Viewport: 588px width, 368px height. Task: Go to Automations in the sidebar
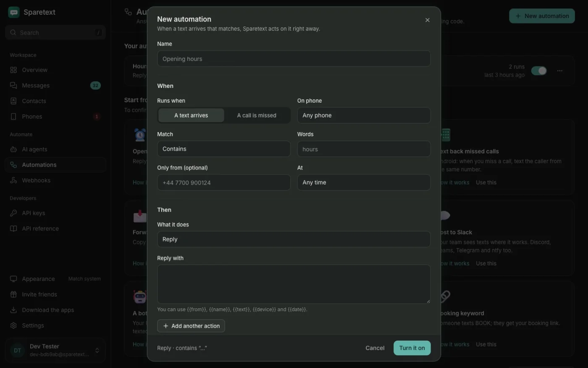coord(55,165)
